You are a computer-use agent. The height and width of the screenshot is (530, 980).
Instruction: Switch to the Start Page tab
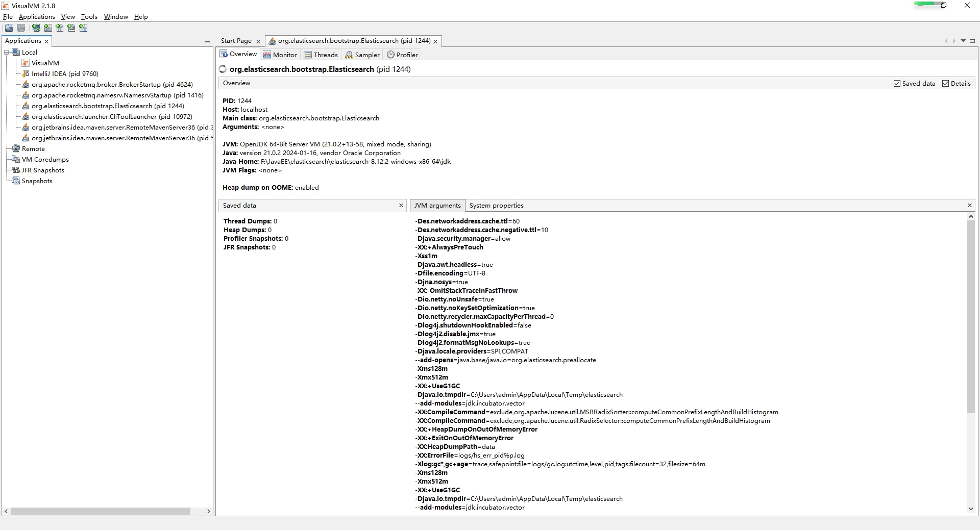click(x=236, y=41)
